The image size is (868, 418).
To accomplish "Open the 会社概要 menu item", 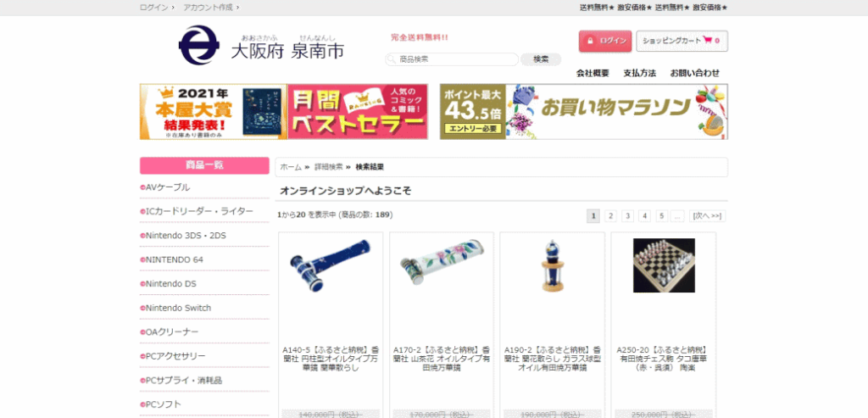I will 593,73.
